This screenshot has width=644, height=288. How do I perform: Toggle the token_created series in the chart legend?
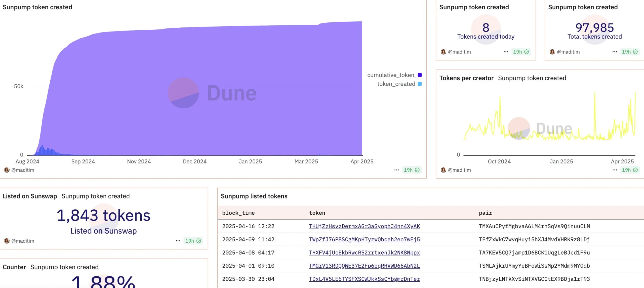click(396, 84)
